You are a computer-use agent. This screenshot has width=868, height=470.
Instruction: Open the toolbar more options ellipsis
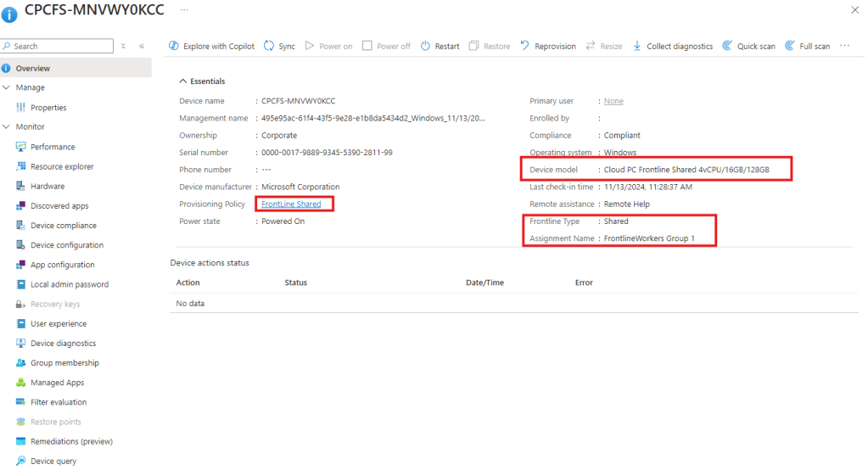(844, 46)
